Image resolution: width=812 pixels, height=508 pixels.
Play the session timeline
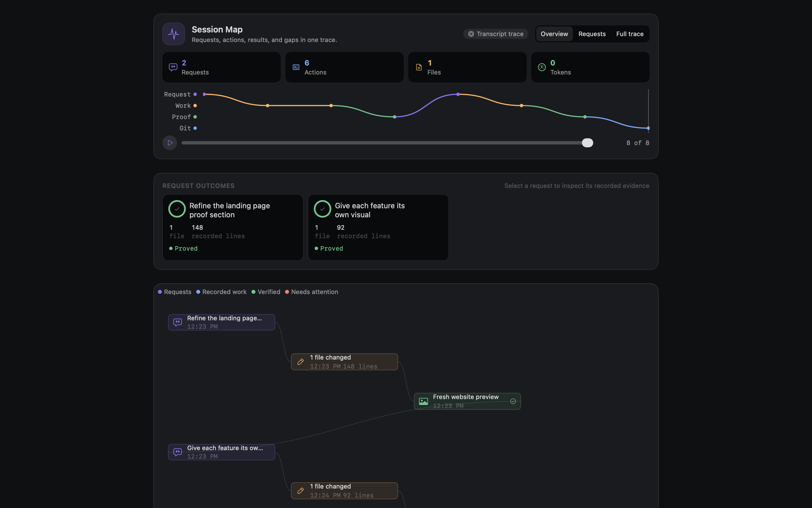click(x=170, y=143)
